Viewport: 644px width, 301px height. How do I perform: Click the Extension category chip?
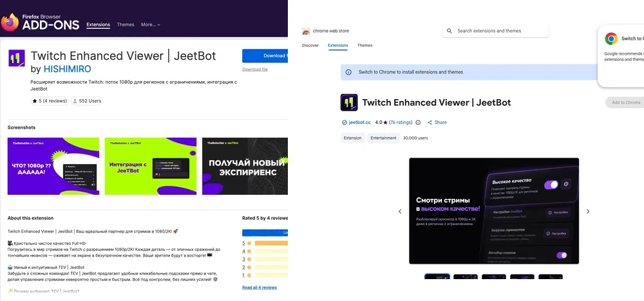[353, 138]
